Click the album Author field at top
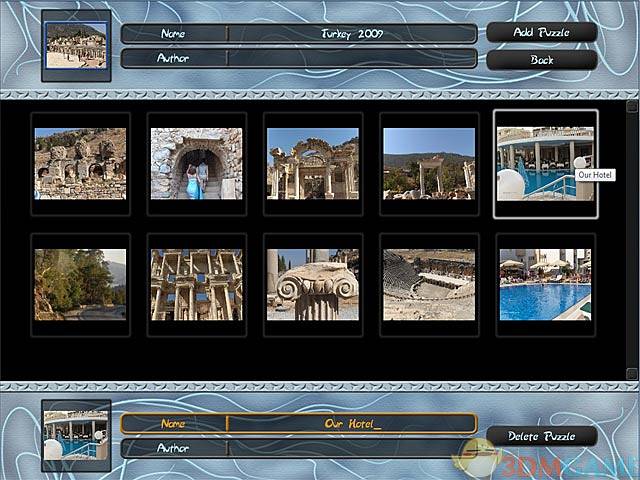The height and width of the screenshot is (480, 640). 351,58
